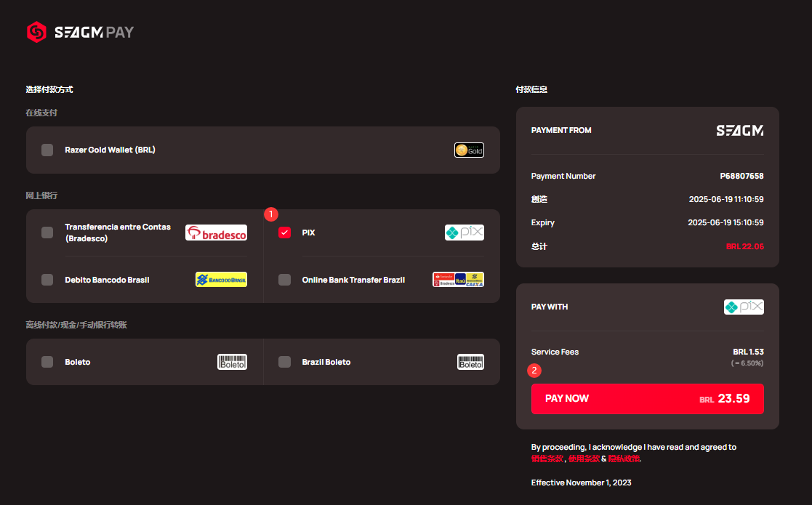The image size is (812, 505).
Task: Check the Brazil Boleto checkbox
Action: click(x=284, y=362)
